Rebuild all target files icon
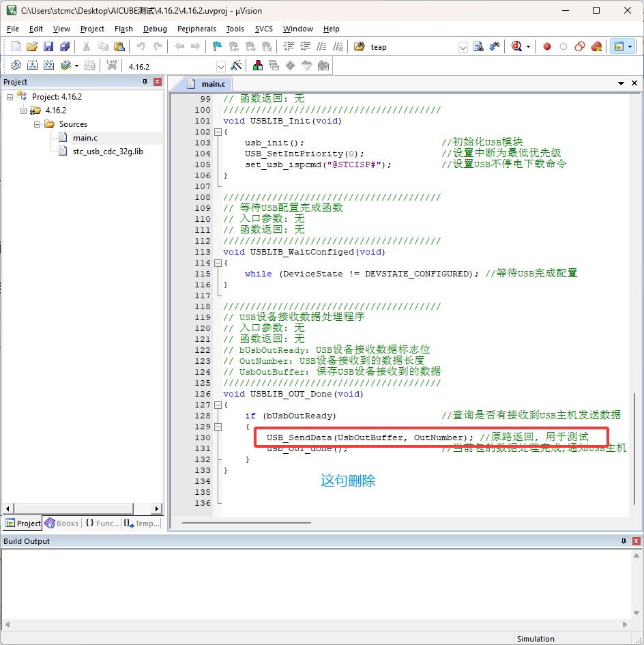 tap(48, 66)
